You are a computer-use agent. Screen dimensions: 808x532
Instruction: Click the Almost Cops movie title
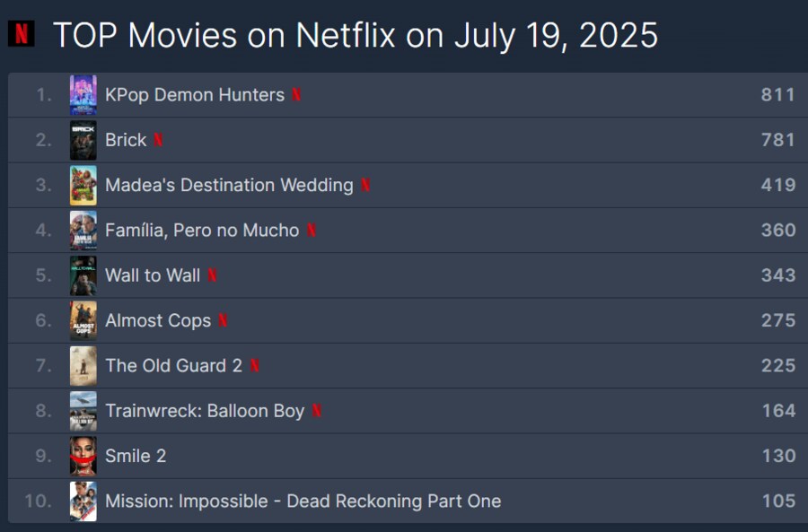click(x=158, y=320)
